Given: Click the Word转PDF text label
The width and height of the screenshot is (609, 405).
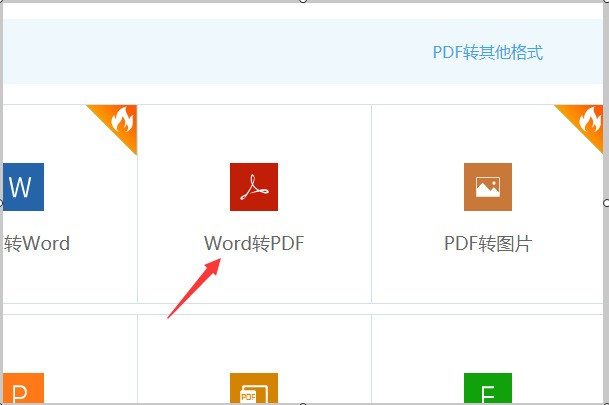Looking at the screenshot, I should tap(254, 243).
